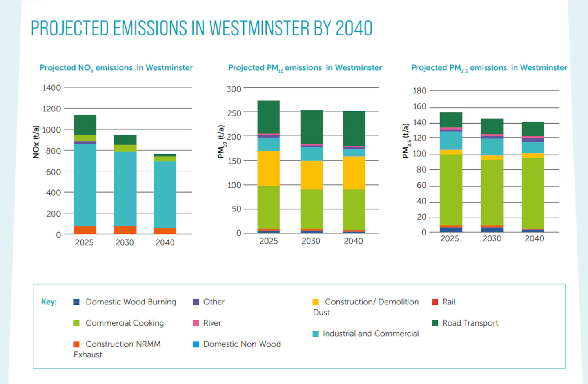The width and height of the screenshot is (588, 384).
Task: Click the Industrial and Commercial teal swatch
Action: pos(316,334)
